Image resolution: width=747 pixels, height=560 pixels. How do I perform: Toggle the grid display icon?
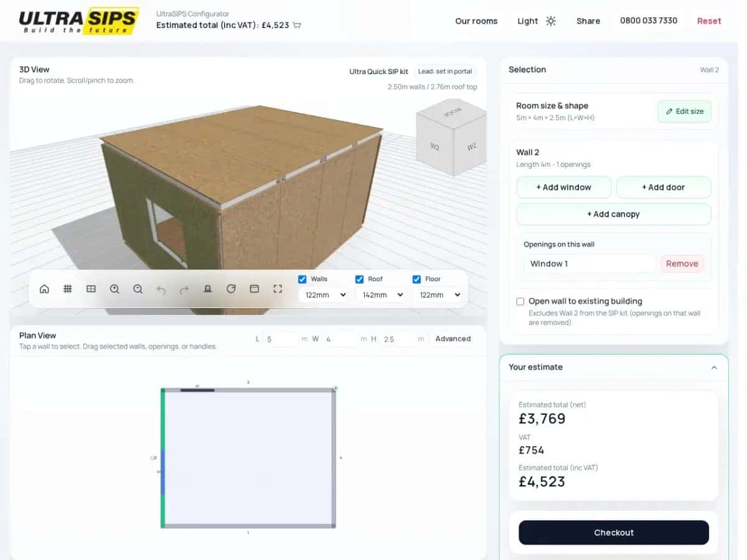pos(67,289)
